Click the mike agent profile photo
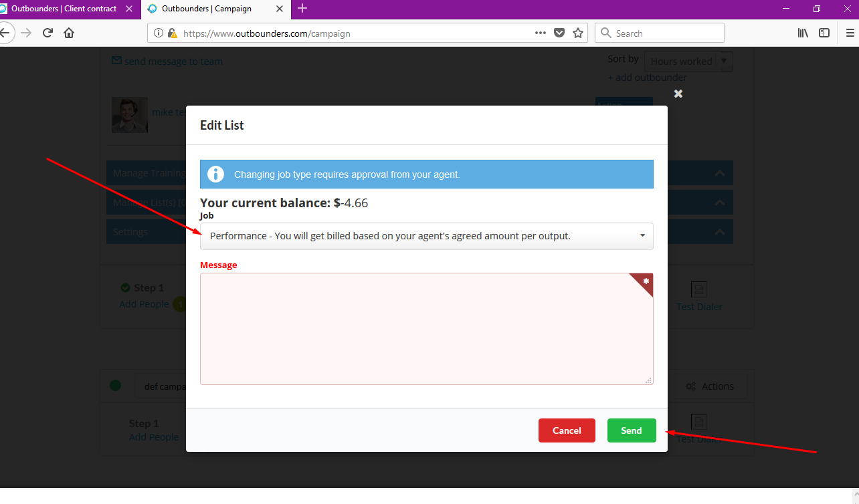Viewport: 859px width, 504px height. [x=130, y=115]
